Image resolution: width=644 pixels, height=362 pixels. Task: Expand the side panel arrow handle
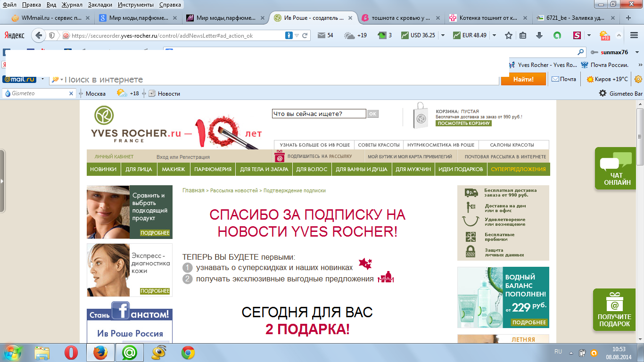coord(2,181)
